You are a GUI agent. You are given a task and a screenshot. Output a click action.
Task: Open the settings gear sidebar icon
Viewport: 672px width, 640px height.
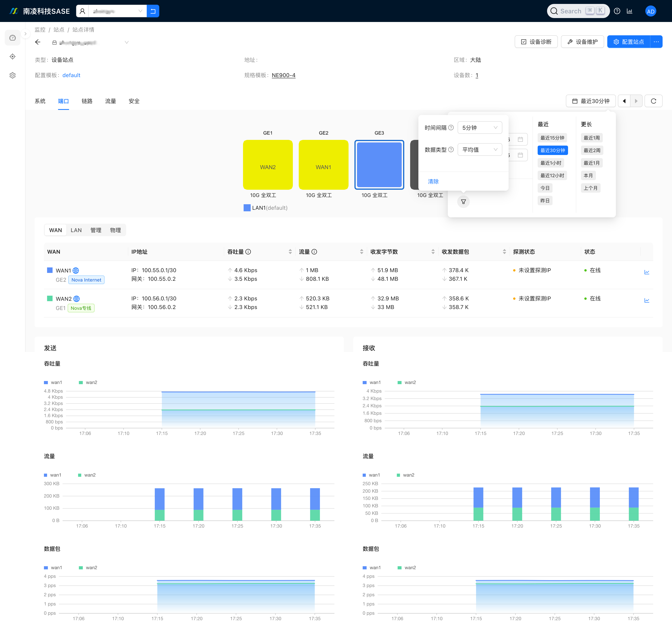tap(13, 75)
